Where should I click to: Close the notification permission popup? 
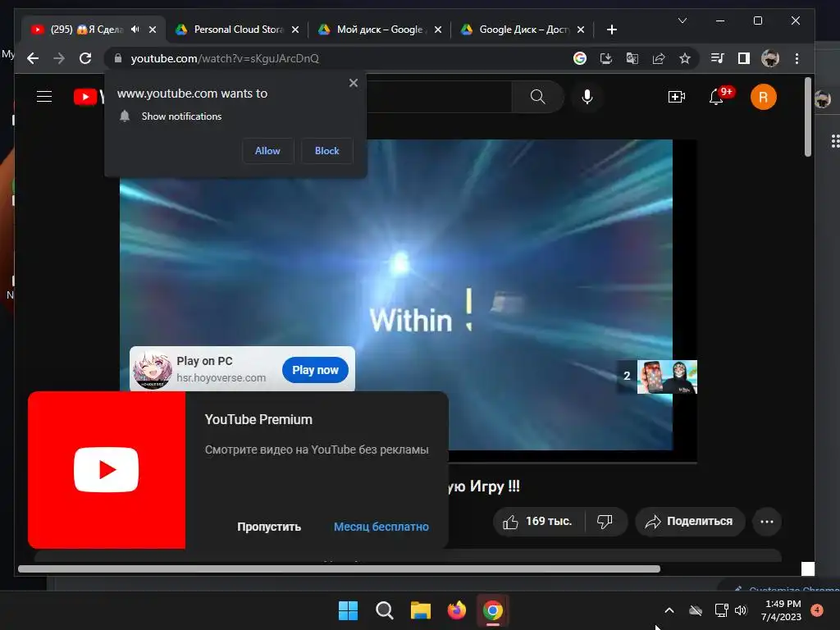353,83
